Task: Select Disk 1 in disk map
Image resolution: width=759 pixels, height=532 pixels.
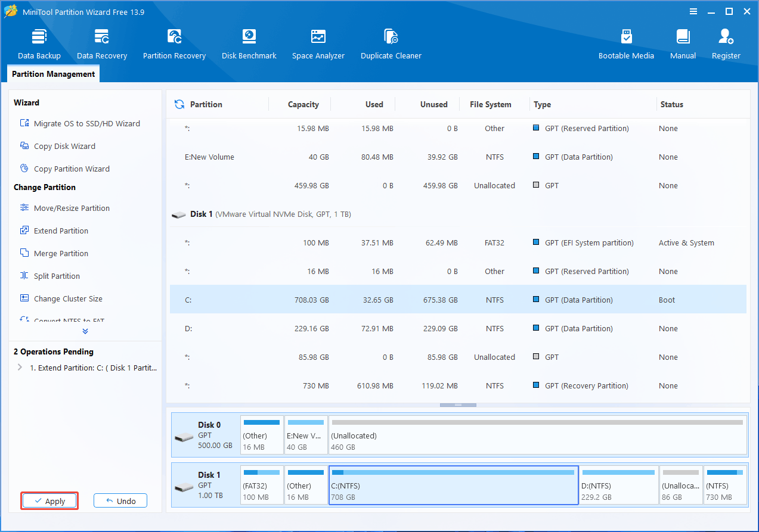Action: click(205, 486)
